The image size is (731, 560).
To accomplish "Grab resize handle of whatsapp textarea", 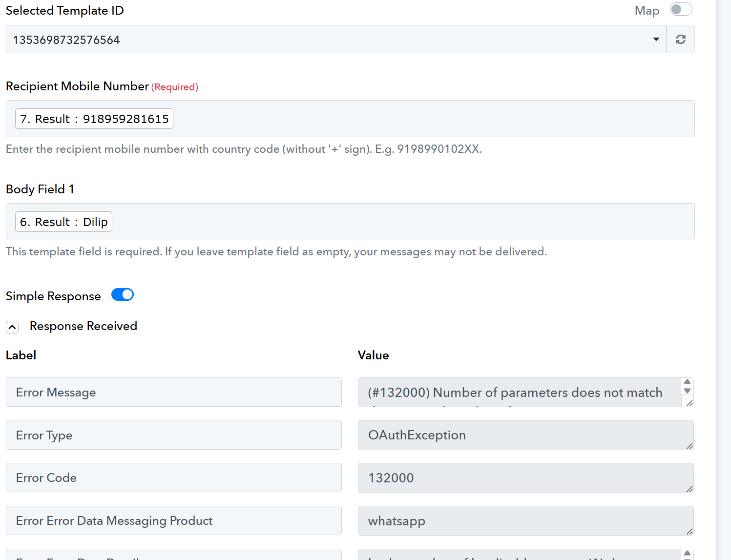I will (x=689, y=532).
